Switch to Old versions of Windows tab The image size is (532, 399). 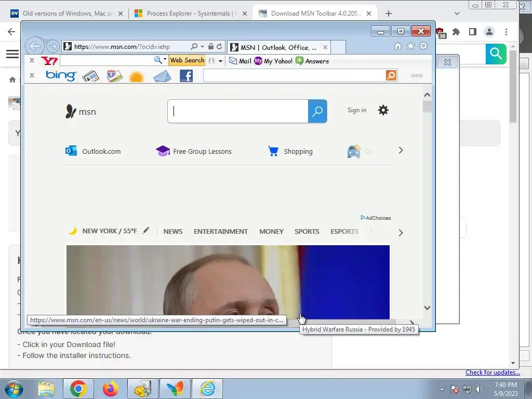[x=67, y=14]
